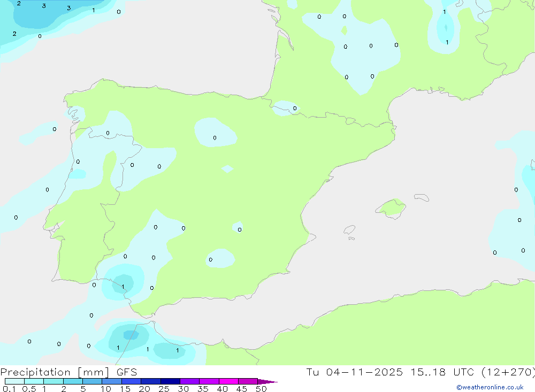
Task: Click the legend value label '30'
Action: point(183,389)
